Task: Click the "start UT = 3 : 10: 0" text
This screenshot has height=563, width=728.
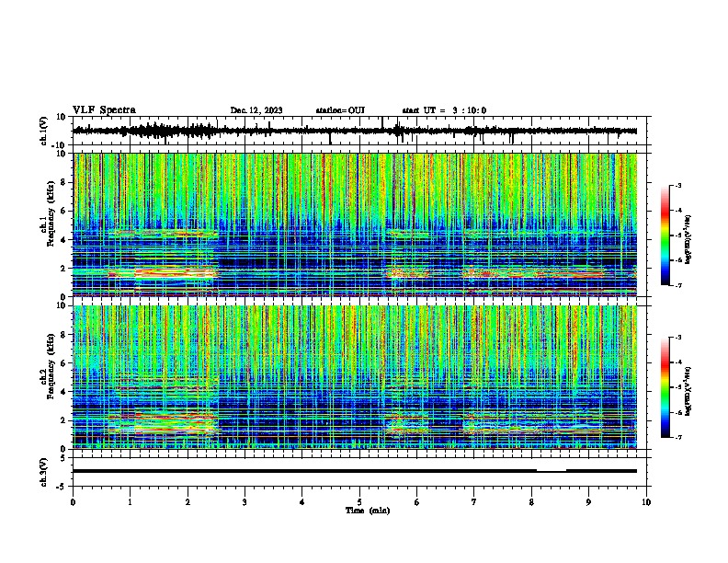Action: [444, 110]
